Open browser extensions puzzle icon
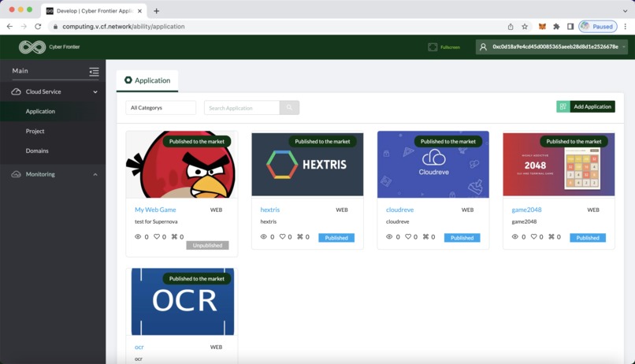The image size is (635, 364). coord(556,26)
